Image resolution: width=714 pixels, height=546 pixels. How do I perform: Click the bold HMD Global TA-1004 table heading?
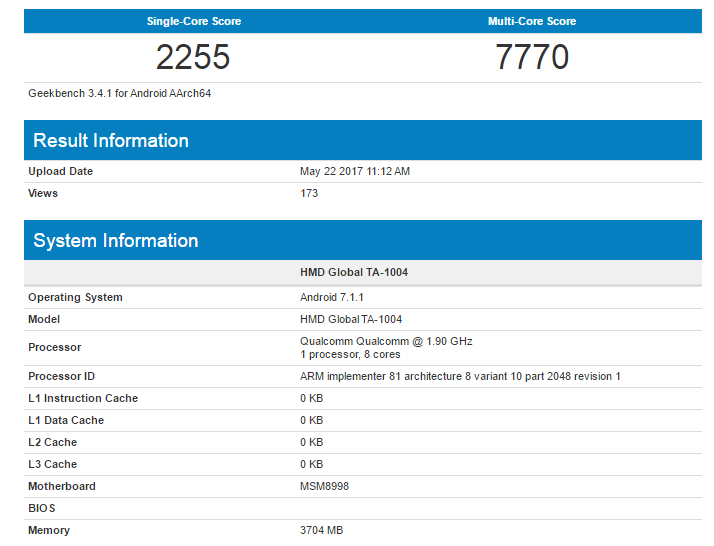pyautogui.click(x=354, y=272)
